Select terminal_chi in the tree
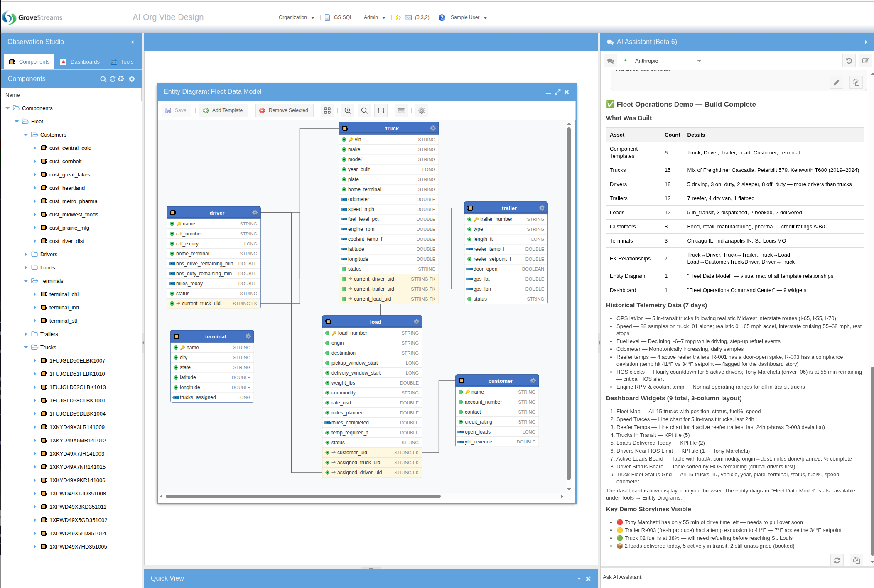 [64, 294]
